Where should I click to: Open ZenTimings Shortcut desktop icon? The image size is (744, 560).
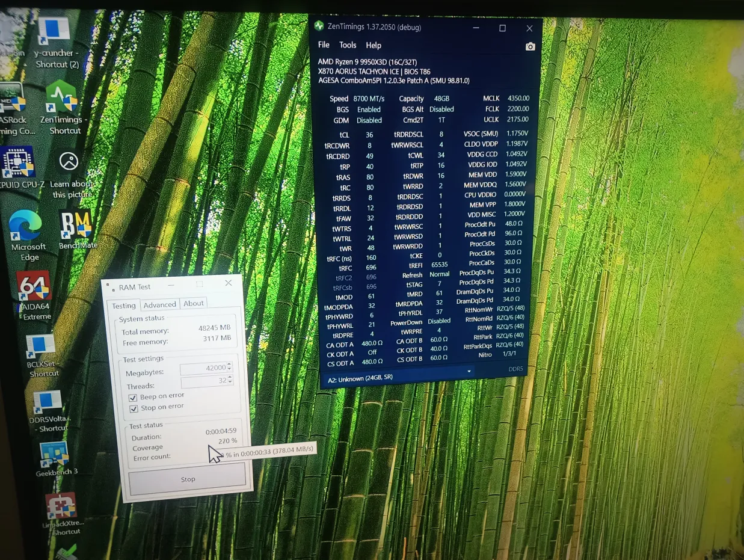point(64,108)
